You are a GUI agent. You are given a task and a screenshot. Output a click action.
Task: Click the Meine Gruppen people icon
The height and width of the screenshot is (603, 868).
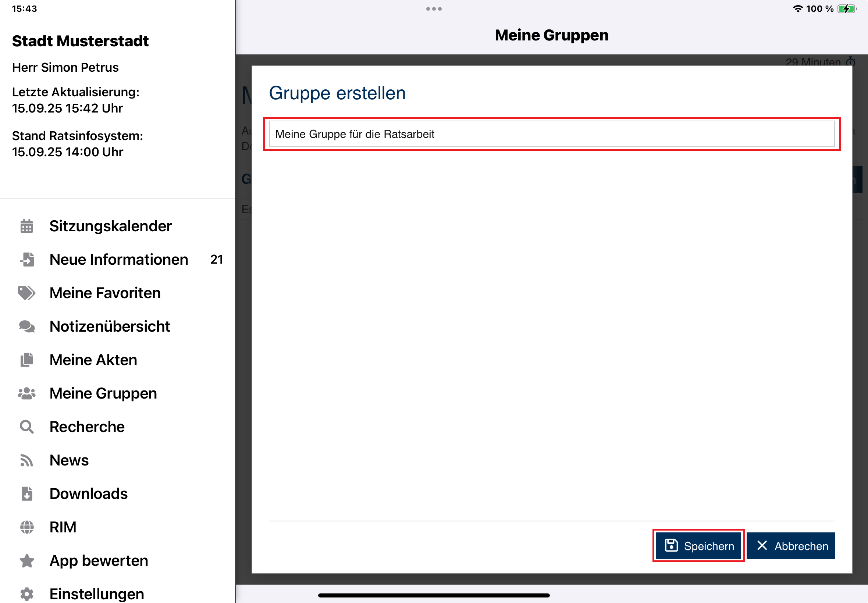[x=26, y=393]
